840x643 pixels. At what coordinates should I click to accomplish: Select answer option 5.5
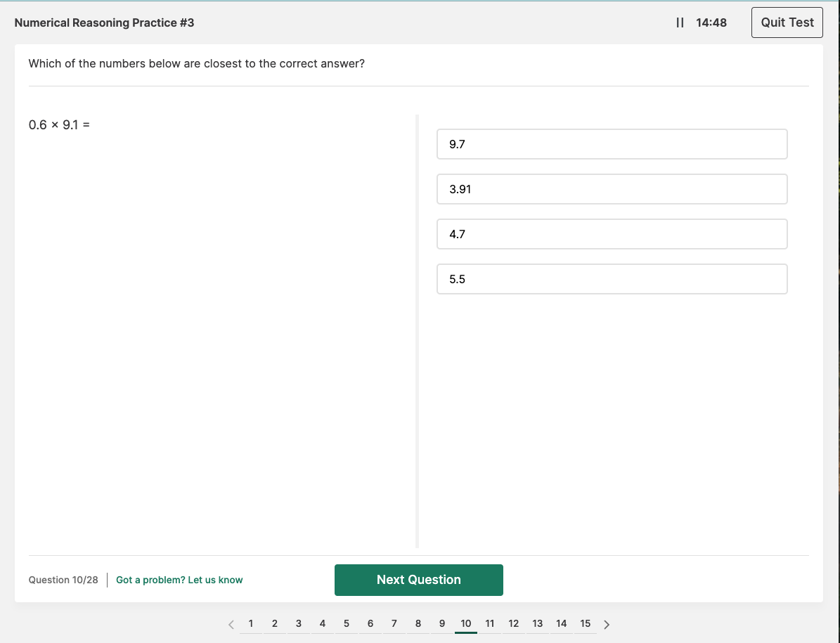[x=612, y=278]
